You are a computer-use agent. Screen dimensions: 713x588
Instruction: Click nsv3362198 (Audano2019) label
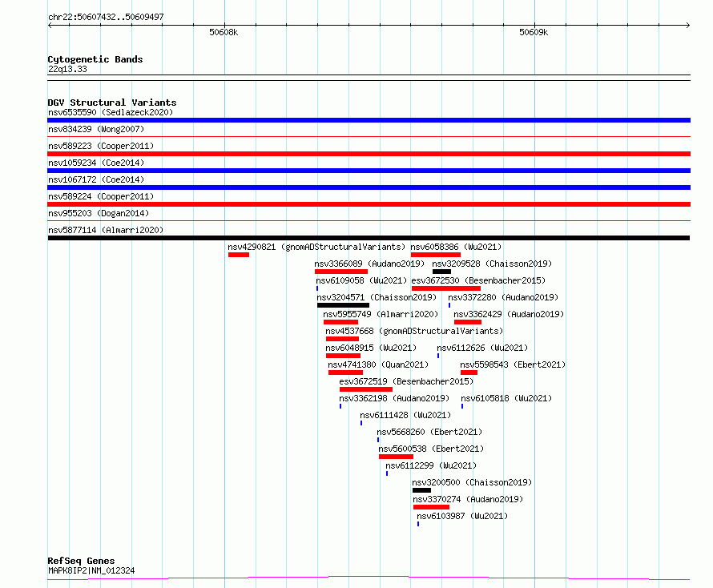[394, 398]
